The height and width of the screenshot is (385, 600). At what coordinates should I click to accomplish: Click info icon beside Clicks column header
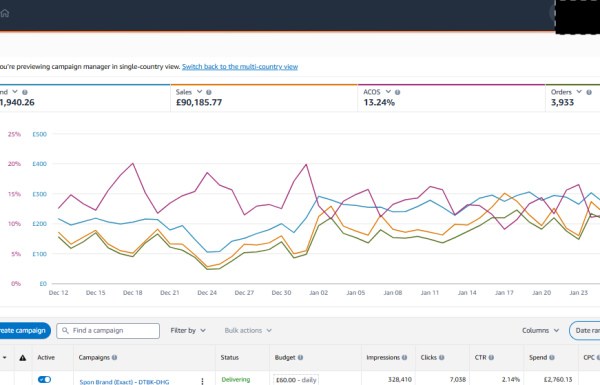442,357
